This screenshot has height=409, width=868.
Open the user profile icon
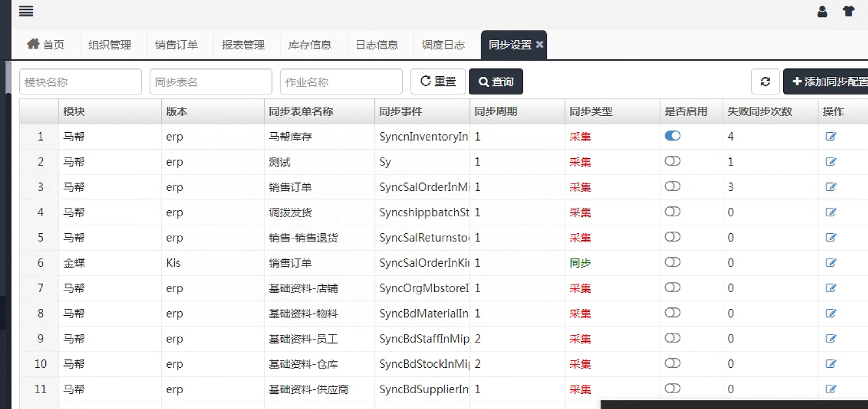click(822, 11)
